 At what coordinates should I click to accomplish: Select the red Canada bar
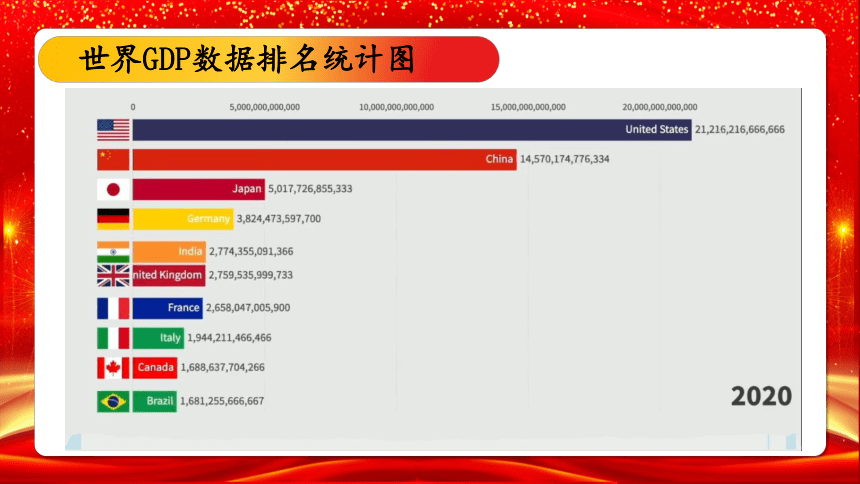pos(155,368)
